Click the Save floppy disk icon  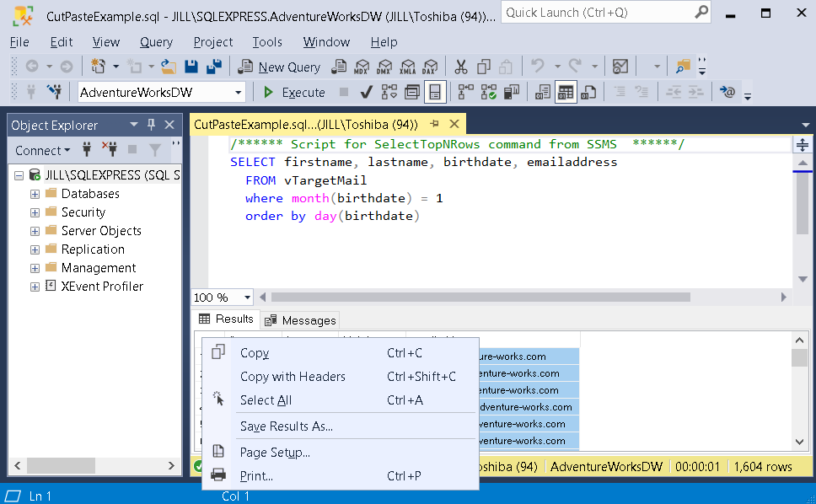(x=191, y=67)
